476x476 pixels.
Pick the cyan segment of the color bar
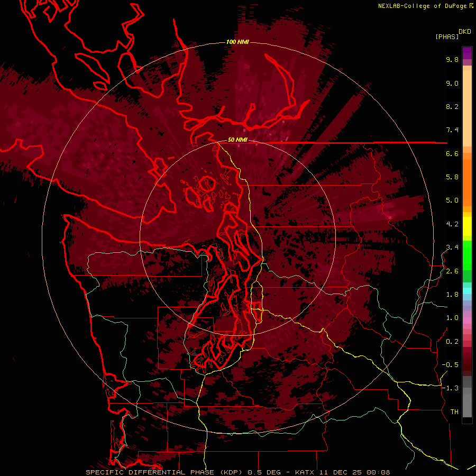coord(467,290)
